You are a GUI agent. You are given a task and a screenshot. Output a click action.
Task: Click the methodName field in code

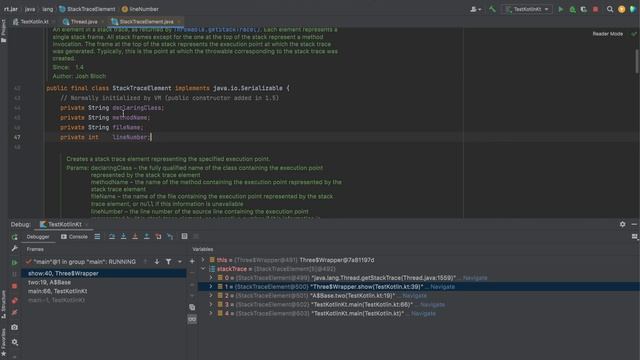(x=130, y=118)
